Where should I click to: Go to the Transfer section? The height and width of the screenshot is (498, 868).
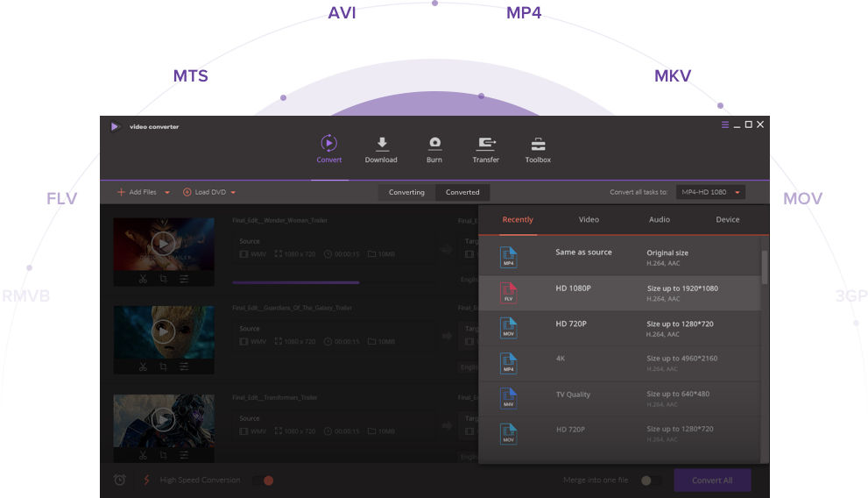coord(485,145)
